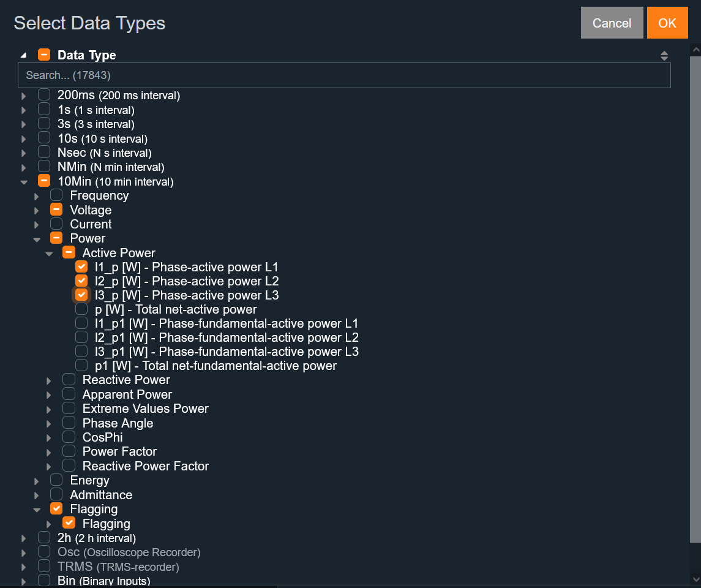Collapse the 10Min interval node
The width and height of the screenshot is (701, 588).
click(24, 182)
